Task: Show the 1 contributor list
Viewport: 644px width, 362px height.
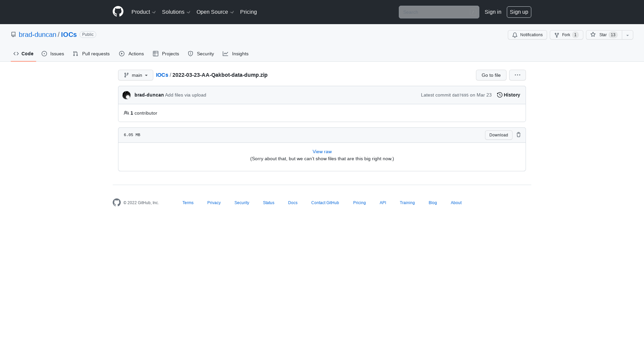Action: pos(141,113)
